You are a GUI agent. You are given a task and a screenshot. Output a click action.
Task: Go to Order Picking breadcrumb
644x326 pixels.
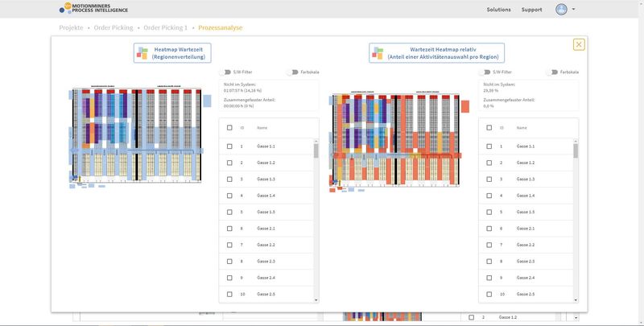coord(114,28)
